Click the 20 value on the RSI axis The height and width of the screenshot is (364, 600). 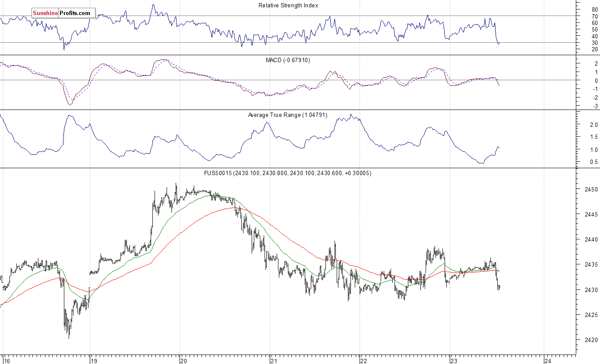click(x=595, y=49)
